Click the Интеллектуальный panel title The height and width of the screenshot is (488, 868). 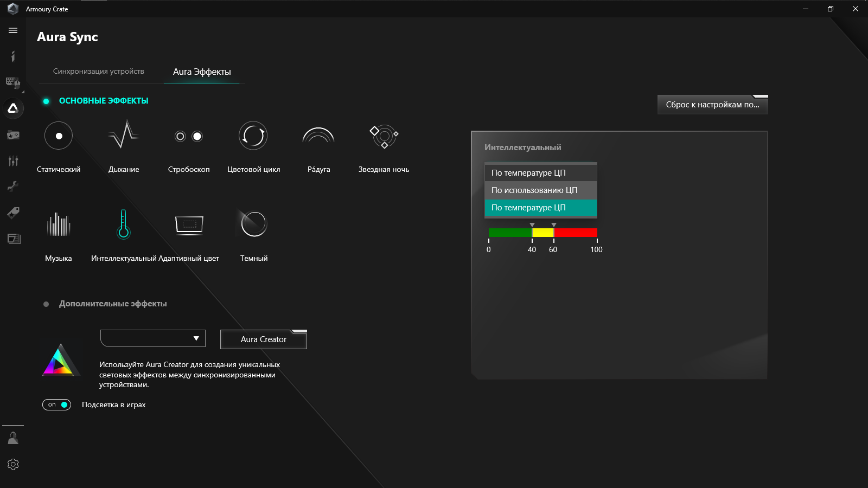click(523, 147)
